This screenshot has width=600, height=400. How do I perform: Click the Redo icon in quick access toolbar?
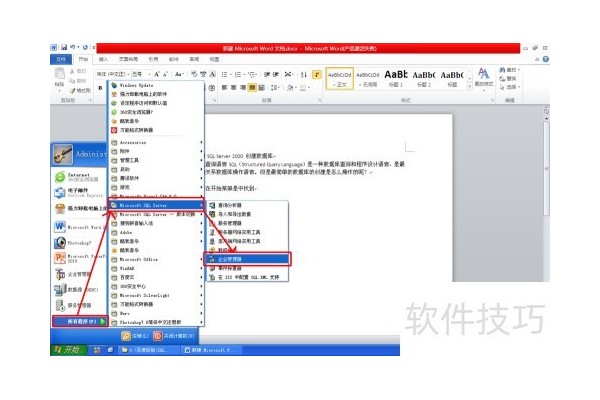tap(85, 47)
